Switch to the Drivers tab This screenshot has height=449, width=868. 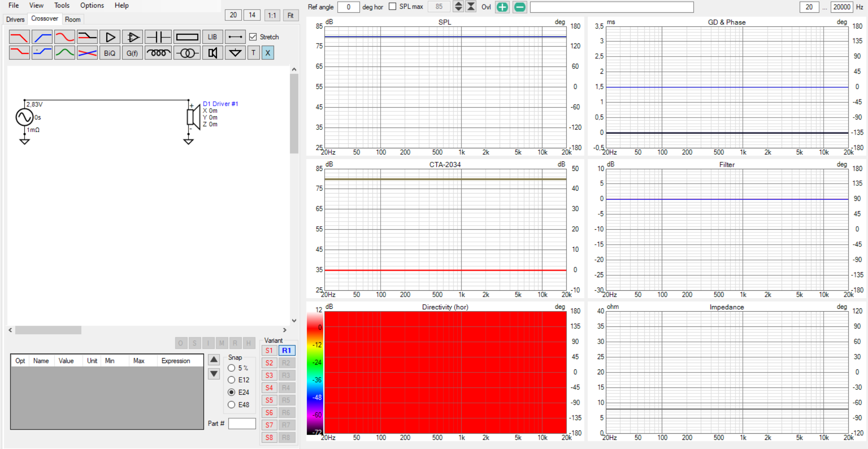(x=15, y=19)
